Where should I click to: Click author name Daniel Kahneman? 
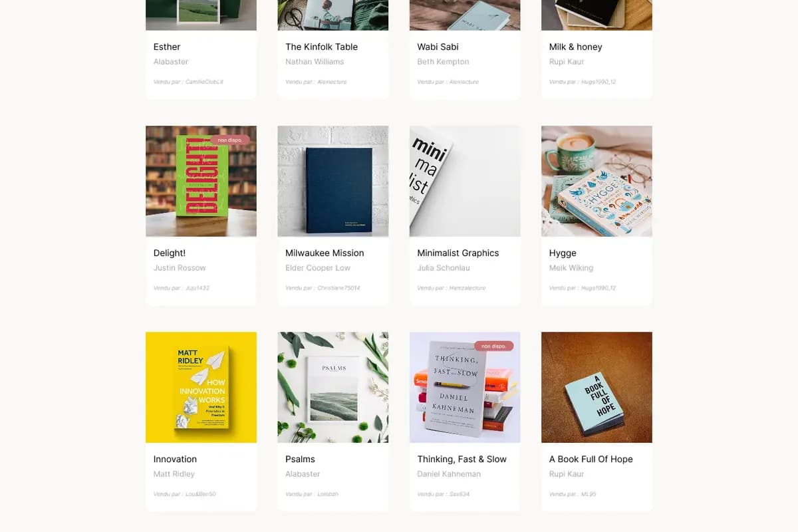(x=449, y=474)
